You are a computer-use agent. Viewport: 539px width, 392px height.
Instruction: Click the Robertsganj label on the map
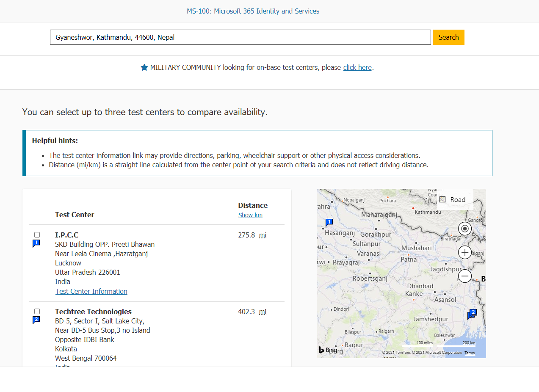[x=370, y=279]
